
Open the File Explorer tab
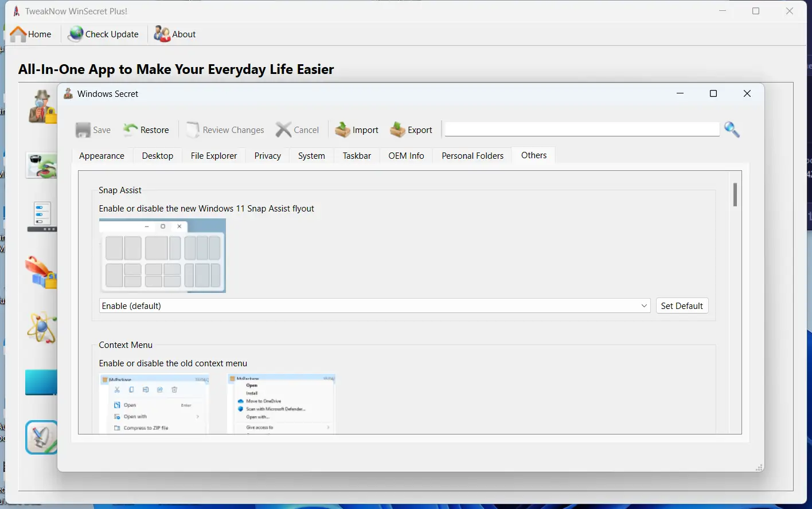click(214, 156)
